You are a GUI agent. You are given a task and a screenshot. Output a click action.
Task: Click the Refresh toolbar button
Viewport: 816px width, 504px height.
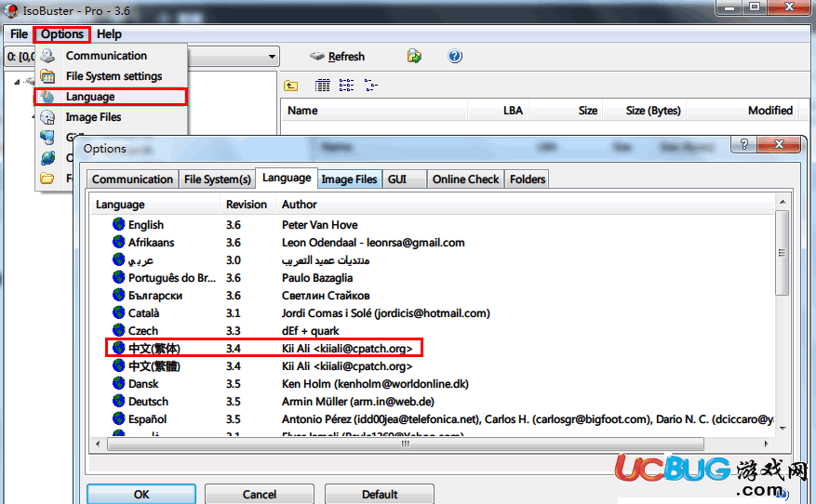pyautogui.click(x=337, y=56)
